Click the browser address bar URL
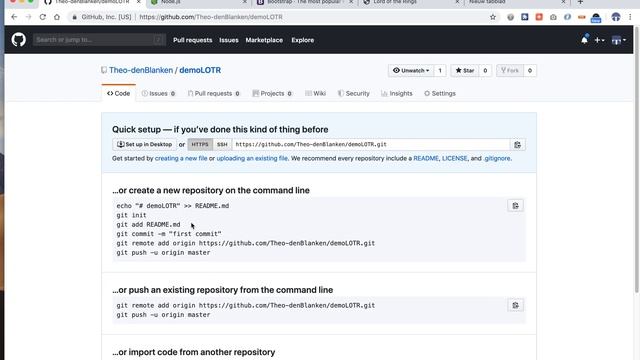Image resolution: width=640 pixels, height=360 pixels. [x=211, y=17]
